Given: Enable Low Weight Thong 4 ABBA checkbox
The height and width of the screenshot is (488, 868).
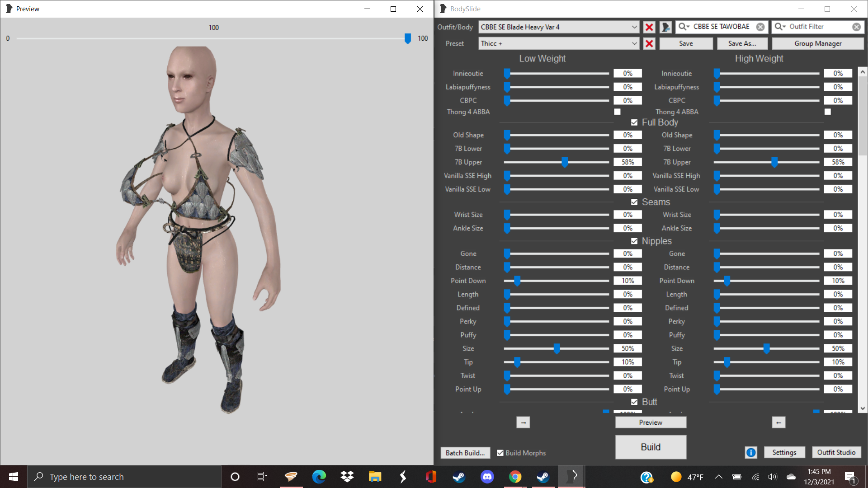Looking at the screenshot, I should pyautogui.click(x=617, y=112).
